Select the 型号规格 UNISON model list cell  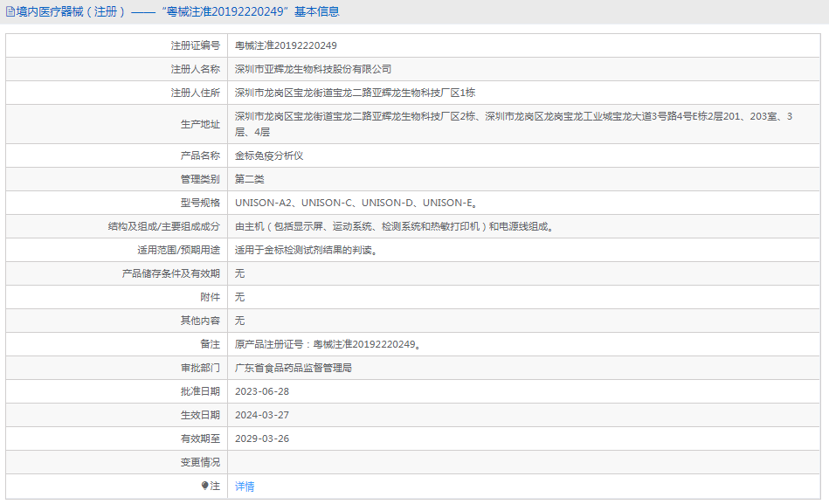click(349, 202)
